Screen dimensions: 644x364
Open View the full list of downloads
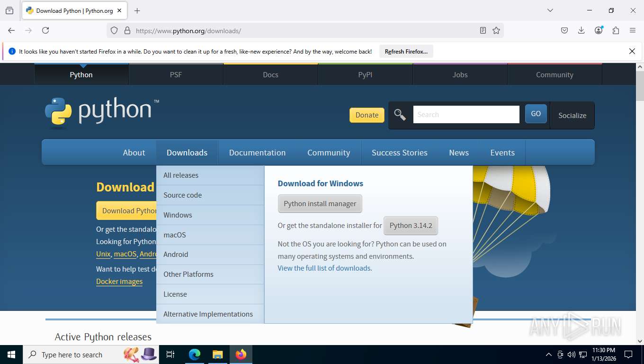tap(324, 268)
